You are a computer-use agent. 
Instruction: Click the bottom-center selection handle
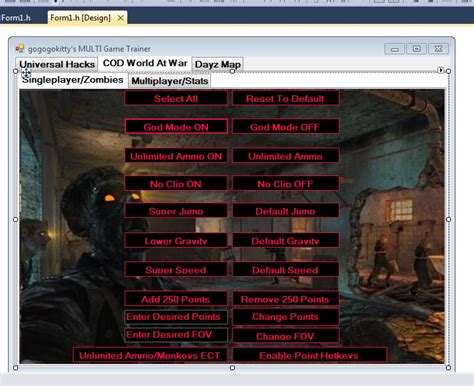232,368
